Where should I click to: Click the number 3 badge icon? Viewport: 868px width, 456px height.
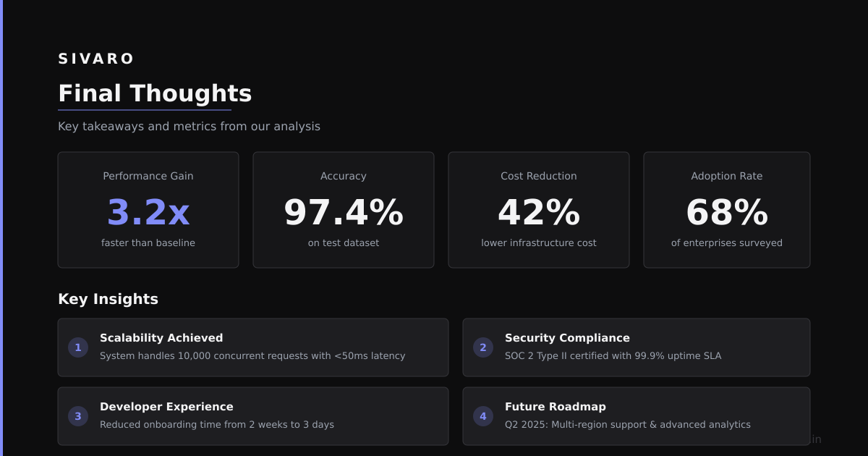pyautogui.click(x=78, y=416)
